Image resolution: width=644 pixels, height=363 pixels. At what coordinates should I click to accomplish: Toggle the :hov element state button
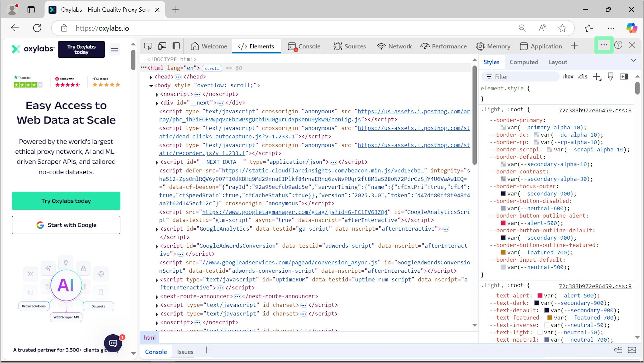(568, 76)
